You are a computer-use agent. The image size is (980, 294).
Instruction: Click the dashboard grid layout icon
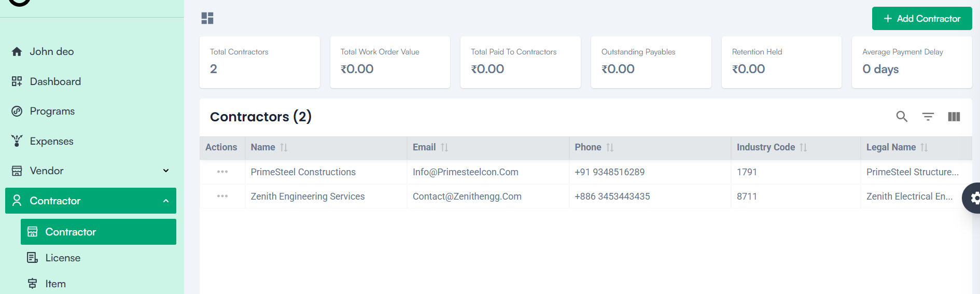pos(207,18)
